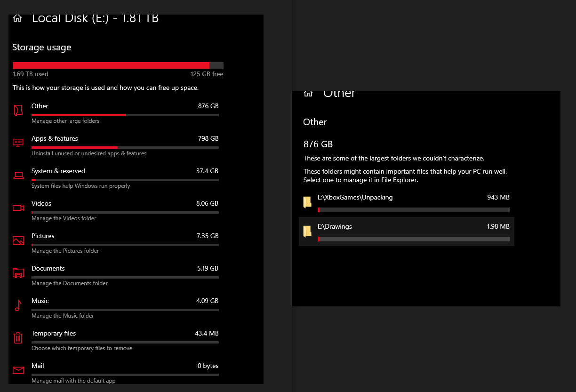Open the Other category icon
The image size is (576, 392).
pyautogui.click(x=18, y=111)
